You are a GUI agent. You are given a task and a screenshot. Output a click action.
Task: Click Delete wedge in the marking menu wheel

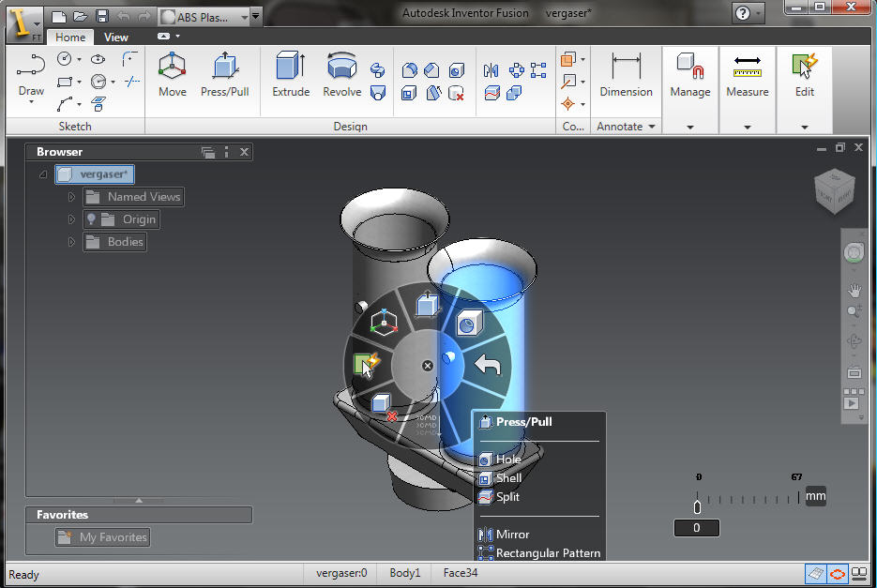(x=384, y=407)
